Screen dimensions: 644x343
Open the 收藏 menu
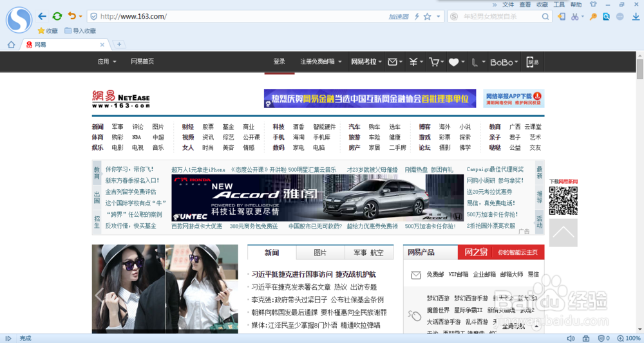click(542, 5)
